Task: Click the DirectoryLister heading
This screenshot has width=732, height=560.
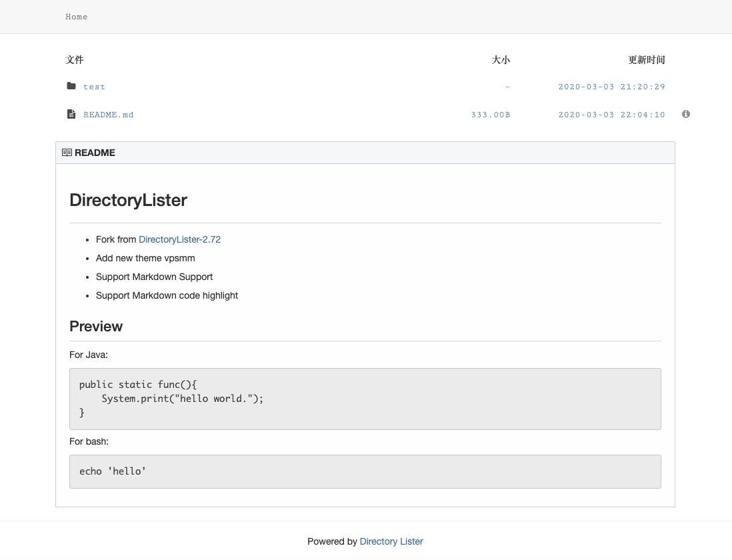Action: tap(129, 200)
